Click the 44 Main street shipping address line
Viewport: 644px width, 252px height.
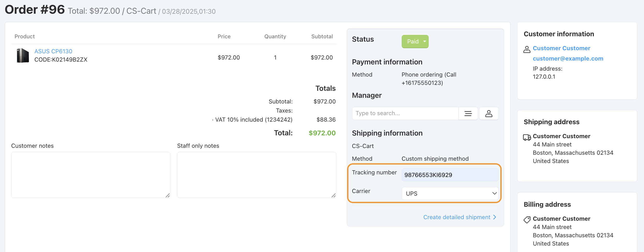click(552, 144)
